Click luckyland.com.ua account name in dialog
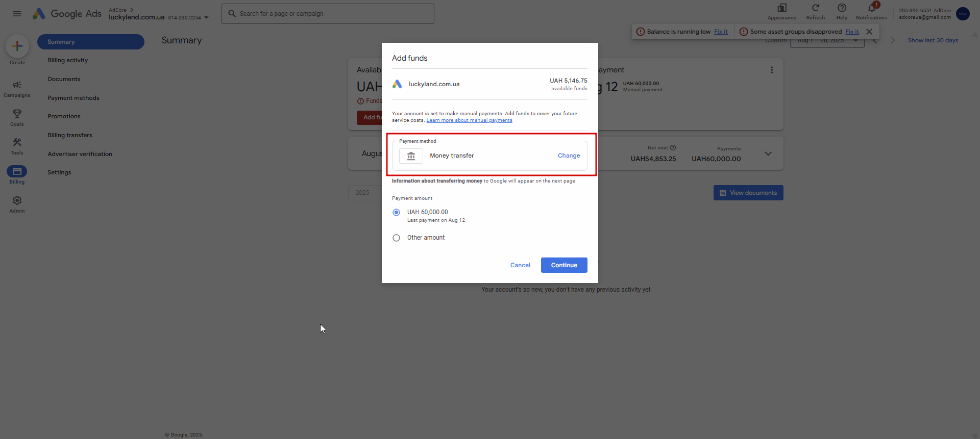Screen dimensions: 980x439 tap(434, 84)
